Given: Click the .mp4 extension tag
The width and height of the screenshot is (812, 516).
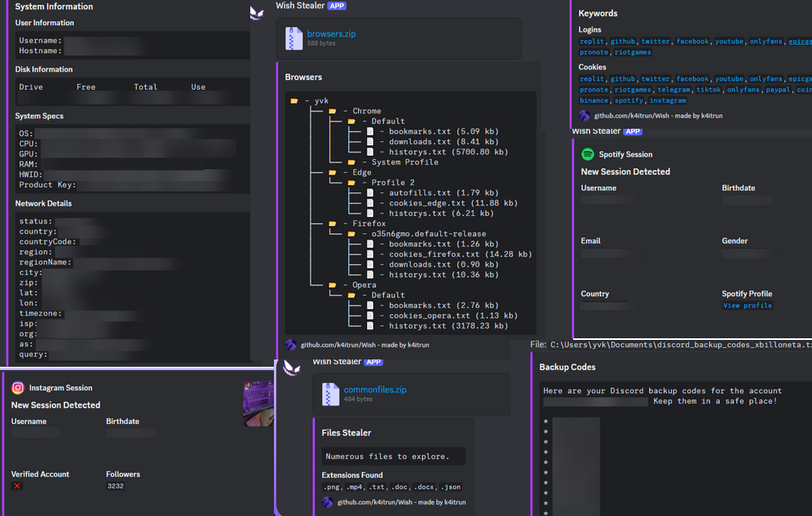Looking at the screenshot, I should [x=354, y=487].
